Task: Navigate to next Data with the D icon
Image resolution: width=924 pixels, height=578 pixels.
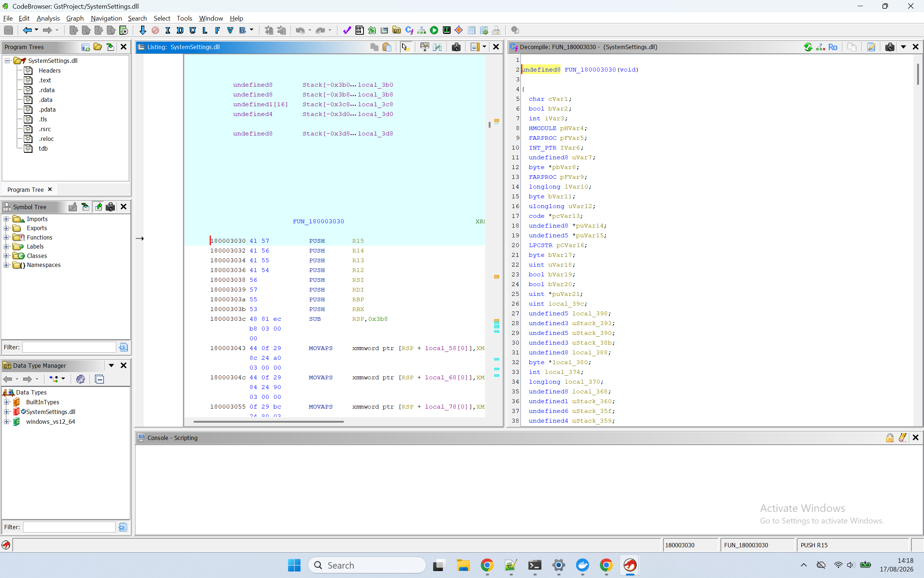Action: tap(180, 30)
